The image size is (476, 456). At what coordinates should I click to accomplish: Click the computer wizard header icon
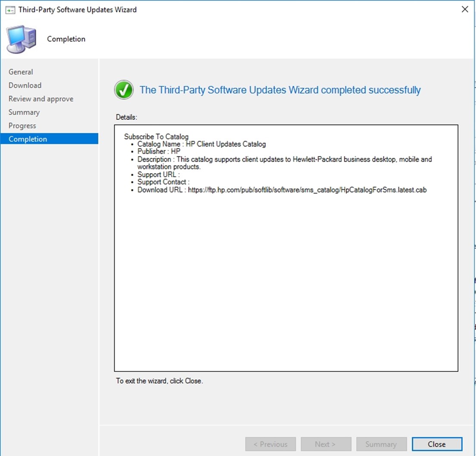point(21,39)
